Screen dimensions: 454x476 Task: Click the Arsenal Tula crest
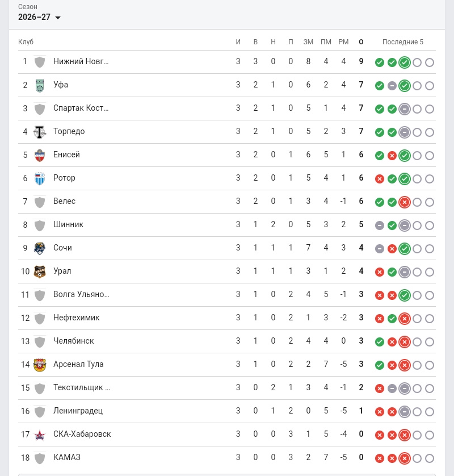click(40, 365)
